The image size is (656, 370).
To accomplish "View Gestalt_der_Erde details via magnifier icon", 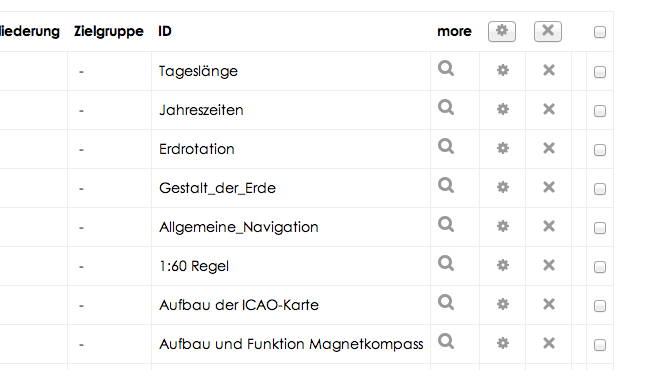I will tap(446, 185).
